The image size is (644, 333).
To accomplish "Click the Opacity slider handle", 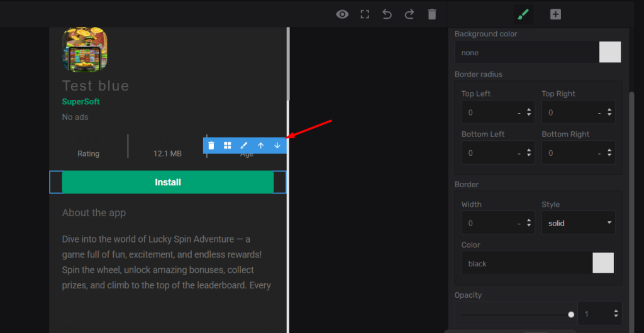I will point(571,314).
